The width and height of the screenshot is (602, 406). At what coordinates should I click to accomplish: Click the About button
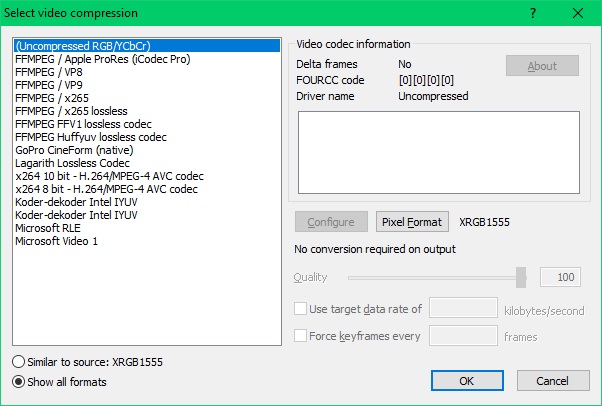tap(542, 66)
